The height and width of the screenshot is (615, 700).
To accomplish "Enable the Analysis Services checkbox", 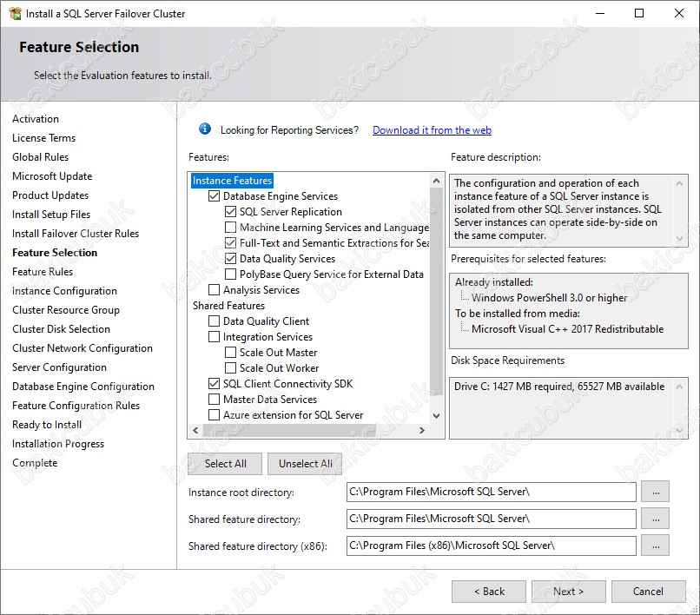I will click(x=215, y=290).
